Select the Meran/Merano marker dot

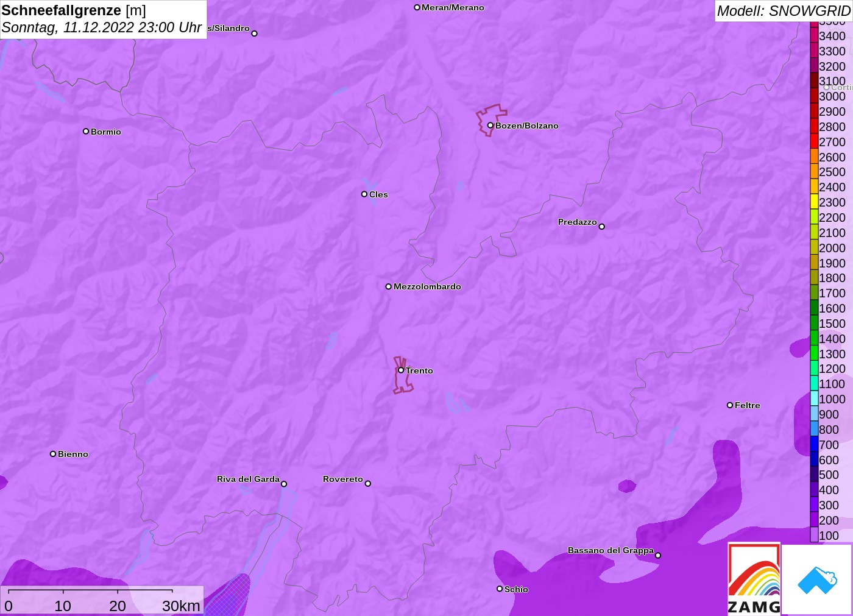pyautogui.click(x=417, y=7)
